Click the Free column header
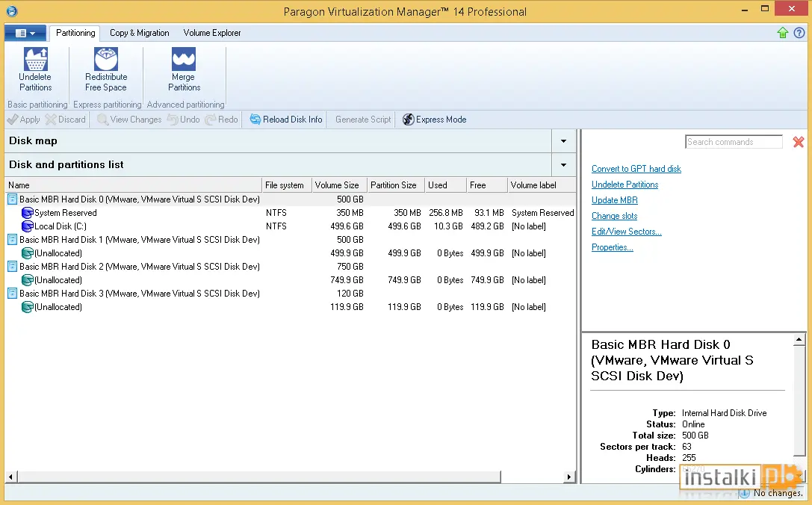This screenshot has height=505, width=812. click(487, 185)
